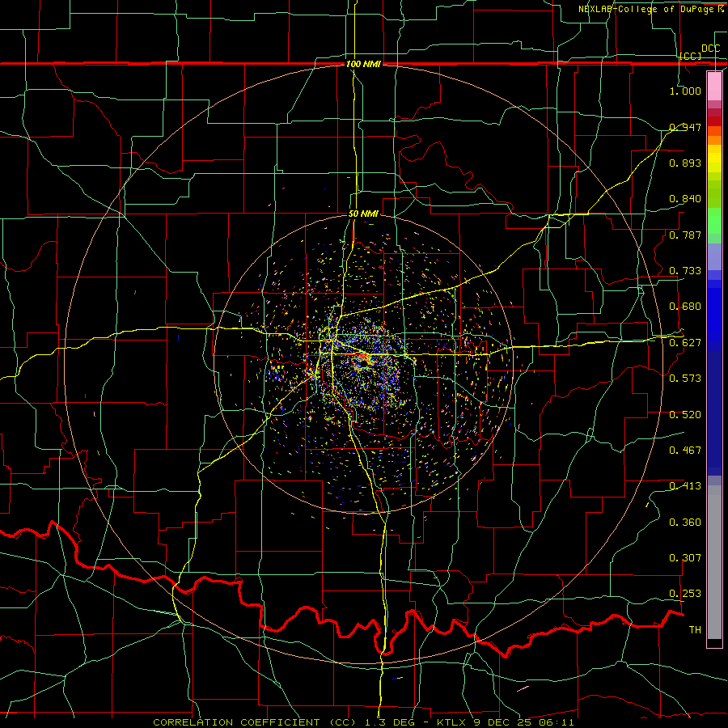Pick the bright green segment of the color bar
The height and width of the screenshot is (728, 728).
click(714, 221)
